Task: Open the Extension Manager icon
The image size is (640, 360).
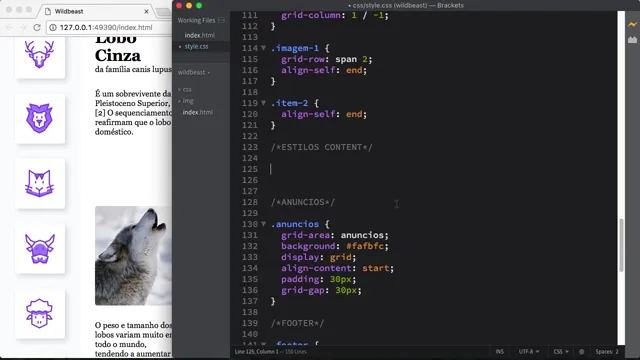Action: [x=632, y=40]
